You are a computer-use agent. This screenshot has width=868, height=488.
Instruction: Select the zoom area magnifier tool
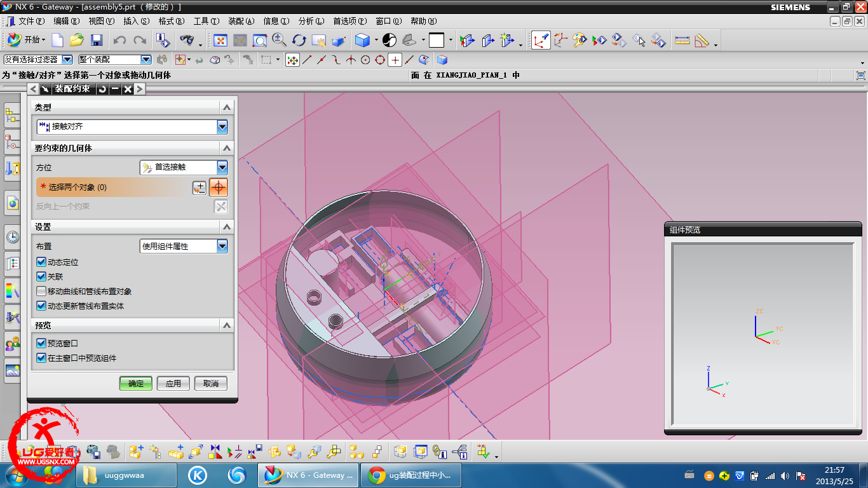pos(259,40)
